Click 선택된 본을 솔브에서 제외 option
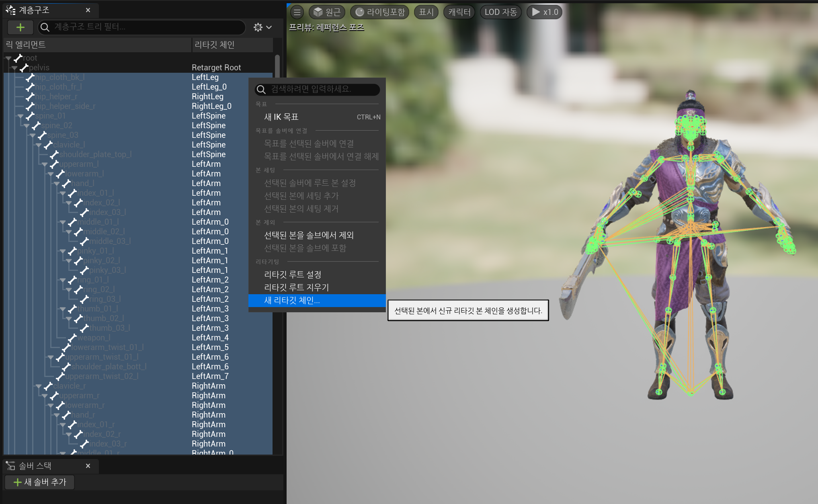818x504 pixels. (308, 235)
